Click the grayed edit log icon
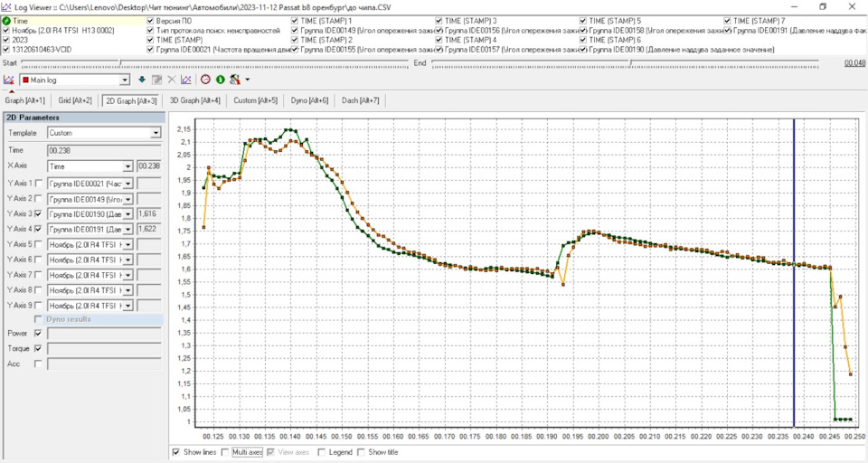Viewport: 868px width, 463px height. click(x=156, y=80)
